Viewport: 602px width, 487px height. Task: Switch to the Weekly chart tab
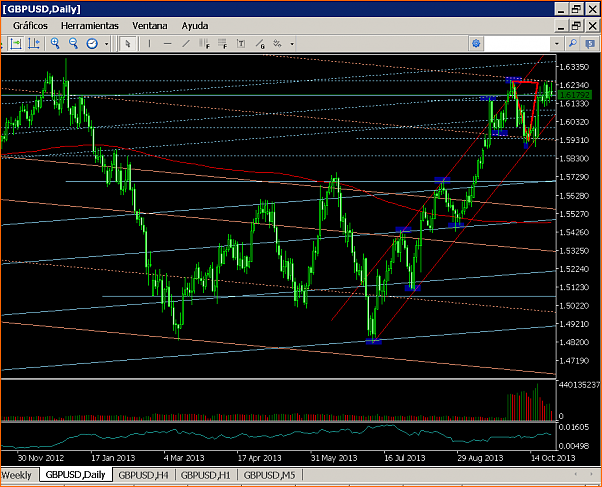[x=17, y=475]
